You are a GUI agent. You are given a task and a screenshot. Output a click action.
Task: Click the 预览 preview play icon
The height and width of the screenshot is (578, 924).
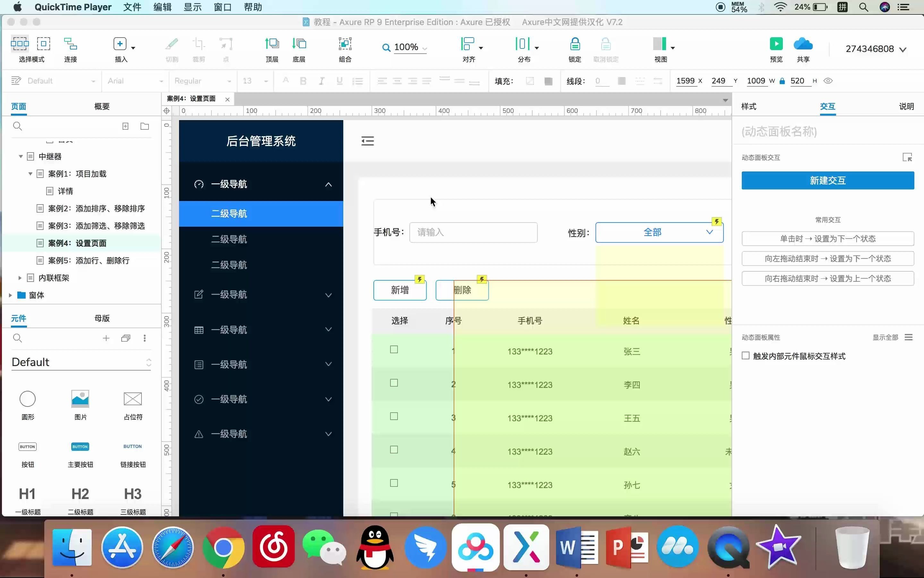776,44
